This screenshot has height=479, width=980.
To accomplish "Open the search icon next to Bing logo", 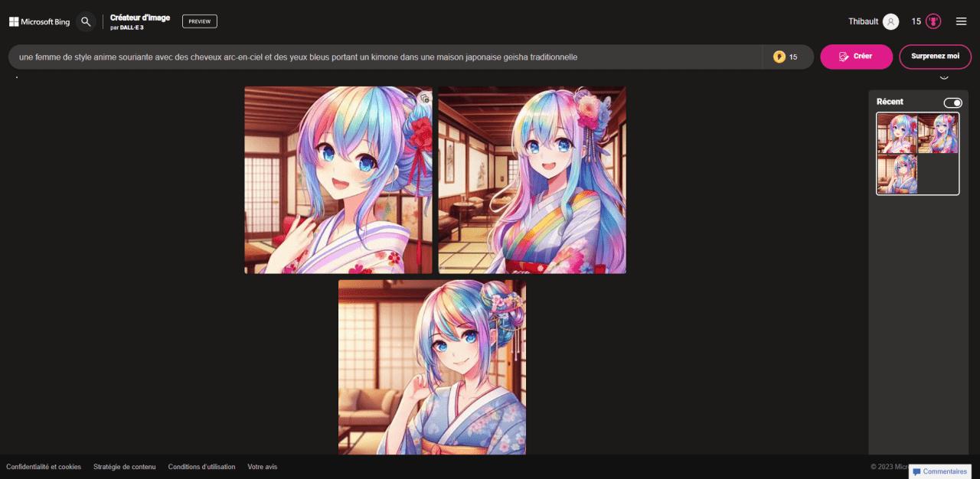I will (86, 21).
